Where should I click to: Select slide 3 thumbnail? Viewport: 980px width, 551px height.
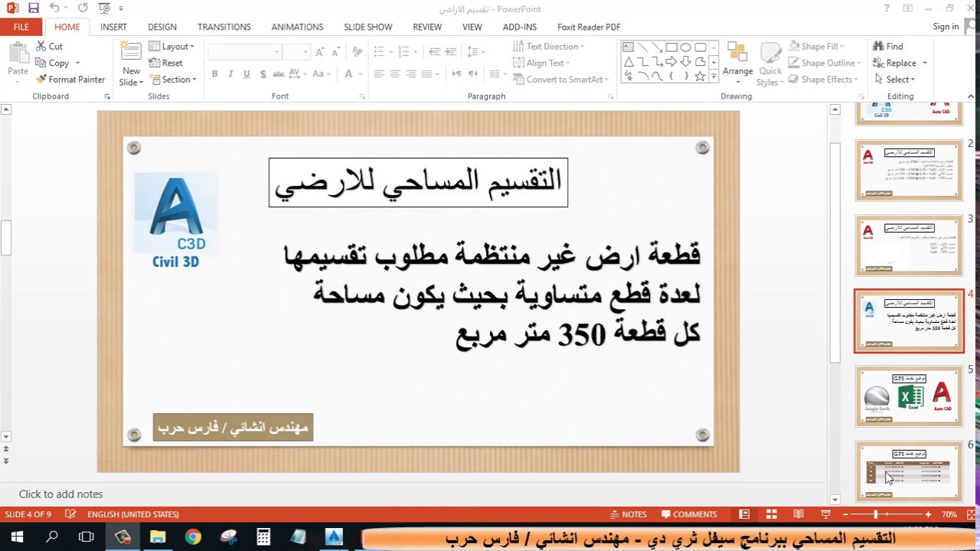click(909, 246)
